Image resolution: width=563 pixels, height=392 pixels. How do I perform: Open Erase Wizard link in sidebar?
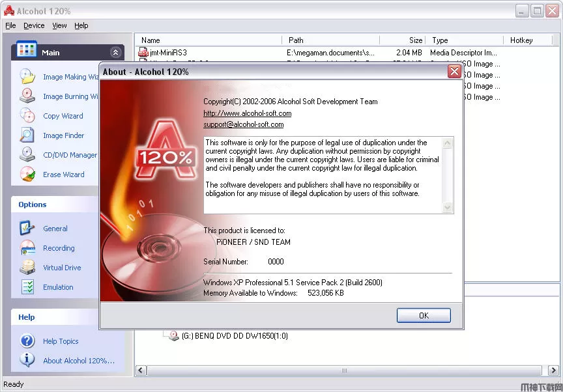coord(64,175)
